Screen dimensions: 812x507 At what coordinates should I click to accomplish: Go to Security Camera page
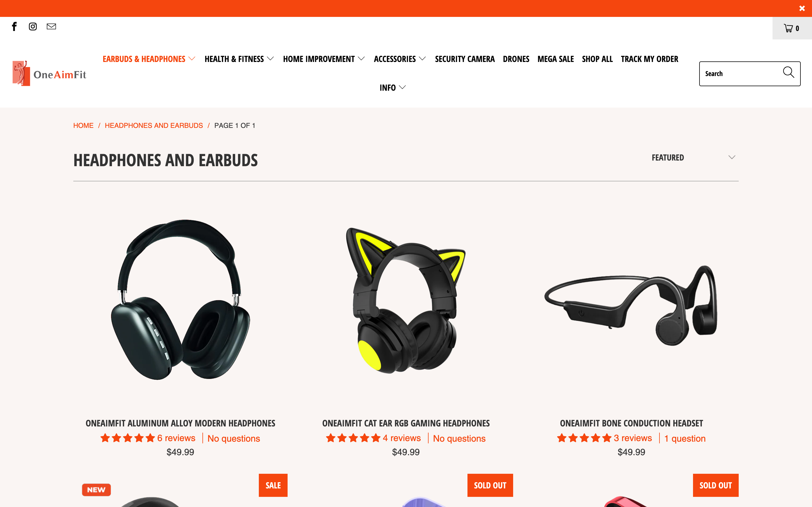[465, 59]
